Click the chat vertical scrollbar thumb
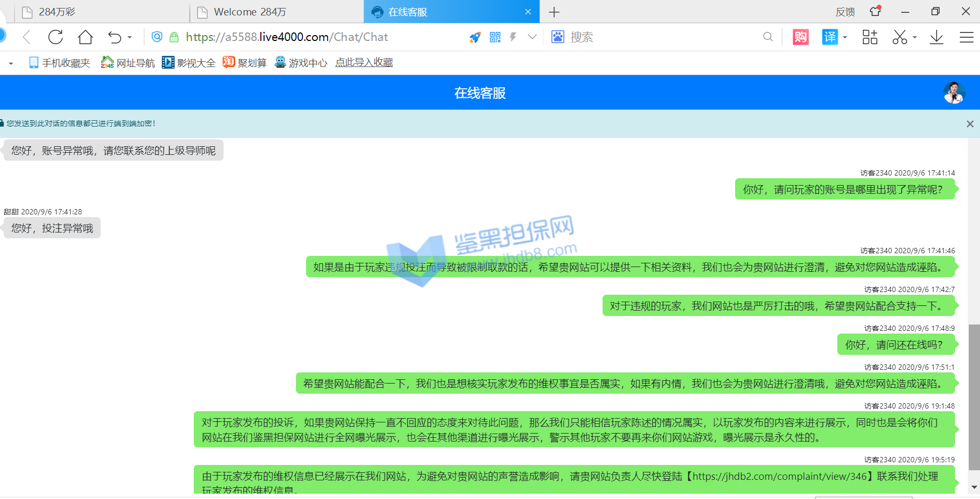The width and height of the screenshot is (980, 499). (x=974, y=396)
